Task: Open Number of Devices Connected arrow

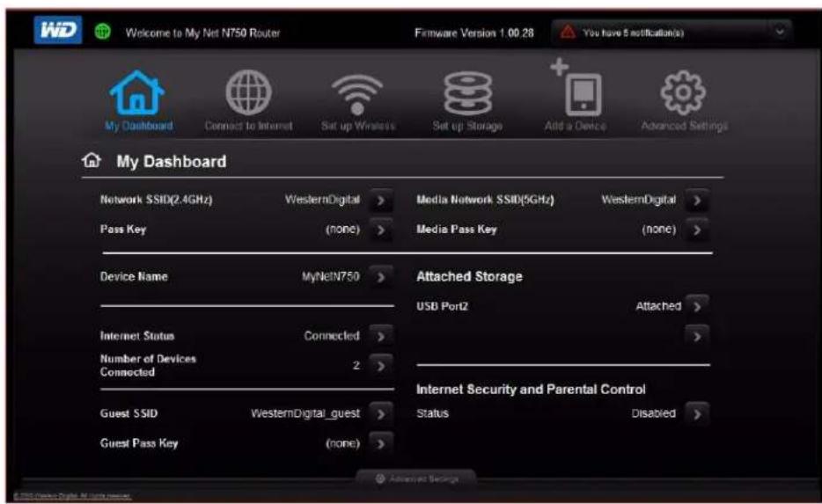Action: click(381, 366)
